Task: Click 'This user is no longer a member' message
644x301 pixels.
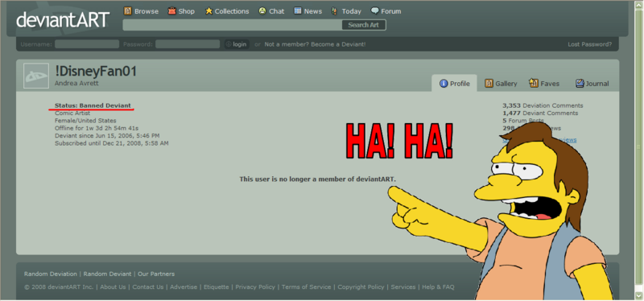Action: (318, 179)
